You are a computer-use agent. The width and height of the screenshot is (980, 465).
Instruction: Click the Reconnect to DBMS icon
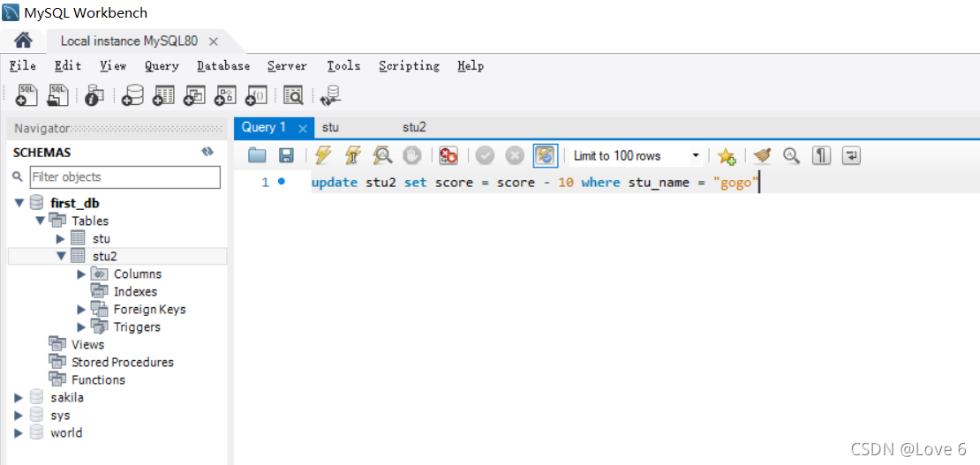(330, 95)
